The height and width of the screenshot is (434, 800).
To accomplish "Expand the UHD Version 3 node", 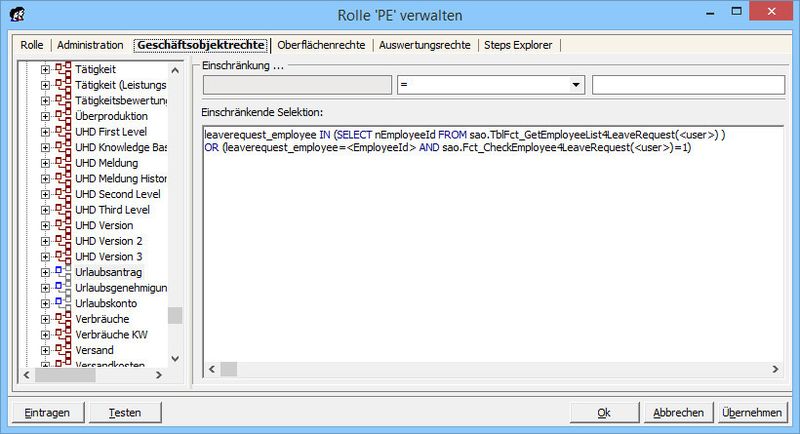I will coord(45,257).
